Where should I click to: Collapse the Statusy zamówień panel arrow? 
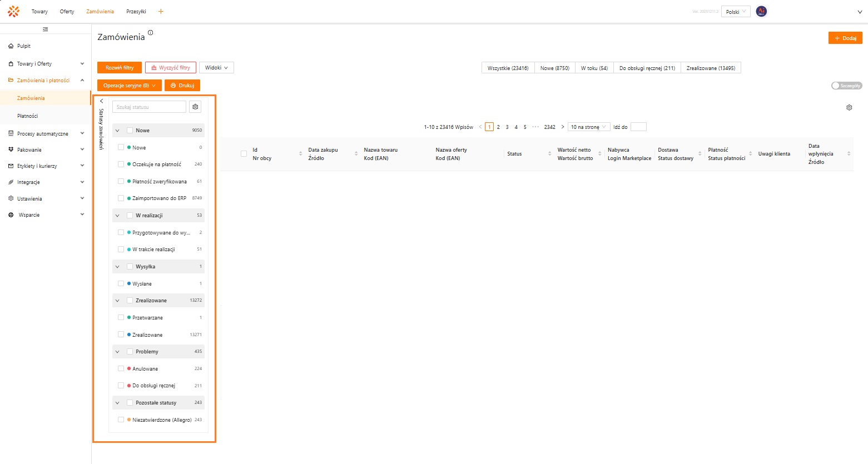coord(101,101)
